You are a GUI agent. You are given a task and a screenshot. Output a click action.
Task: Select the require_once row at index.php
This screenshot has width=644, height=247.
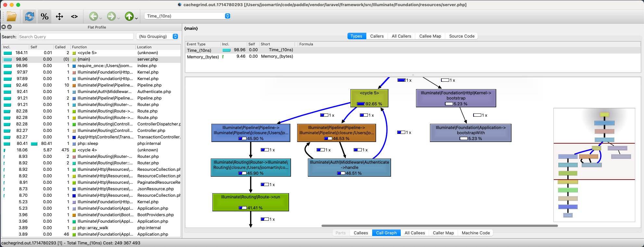point(91,66)
